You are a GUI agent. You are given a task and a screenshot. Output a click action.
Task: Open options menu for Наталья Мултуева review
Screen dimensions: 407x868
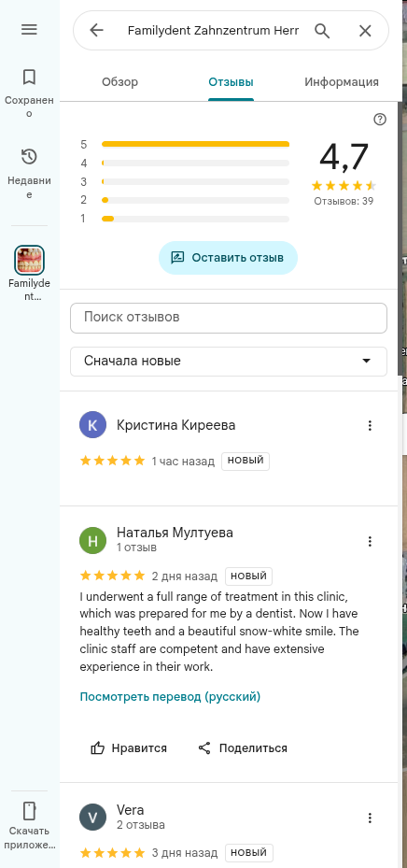pos(370,541)
